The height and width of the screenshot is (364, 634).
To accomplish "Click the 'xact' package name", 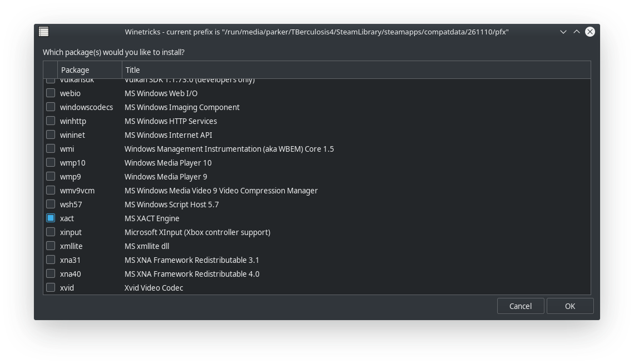I will 67,218.
